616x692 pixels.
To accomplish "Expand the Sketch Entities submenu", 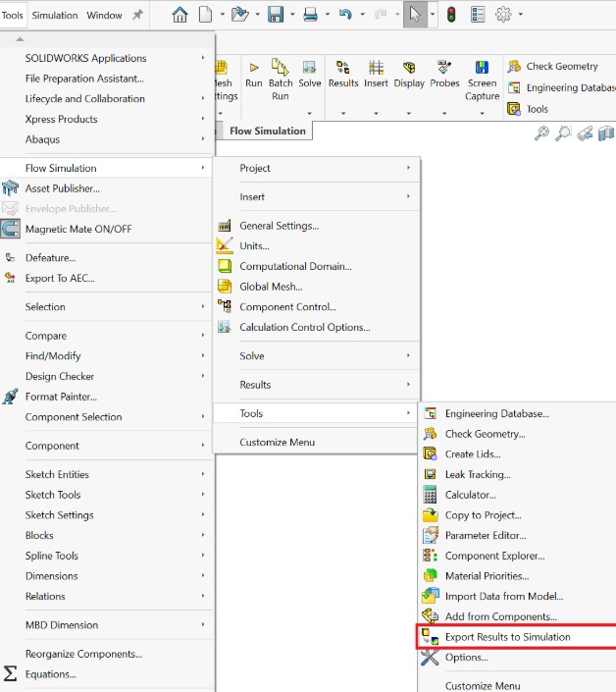I will [x=106, y=474].
